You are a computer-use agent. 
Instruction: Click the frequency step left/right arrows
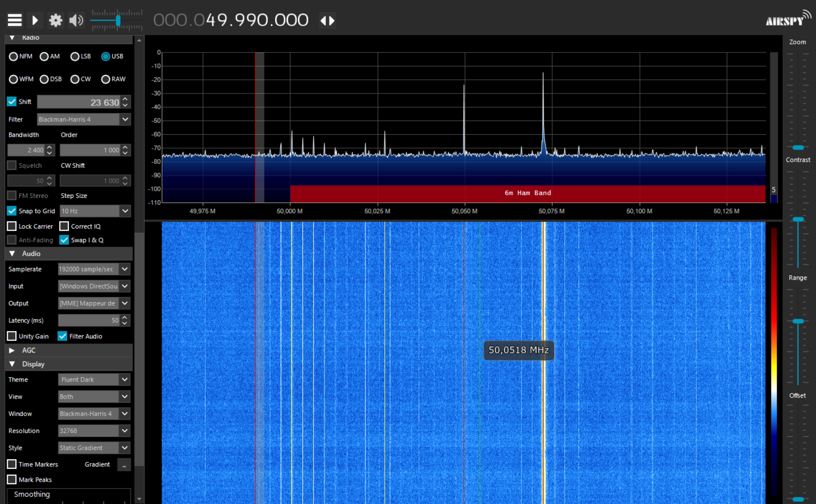(x=327, y=20)
